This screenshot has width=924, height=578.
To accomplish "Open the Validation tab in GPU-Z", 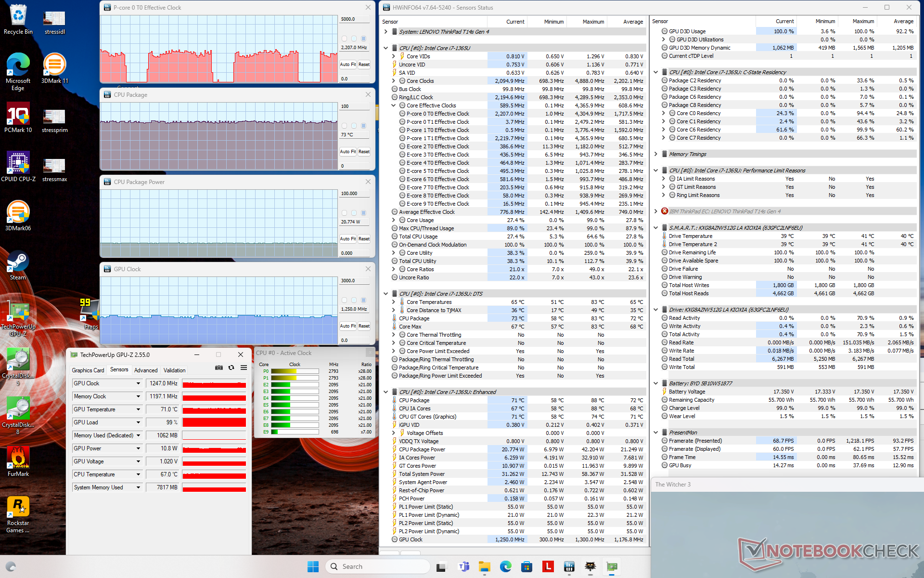I will (x=174, y=370).
